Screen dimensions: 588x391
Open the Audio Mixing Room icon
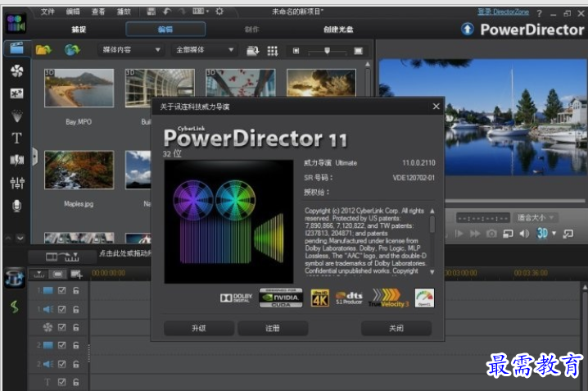tap(17, 183)
